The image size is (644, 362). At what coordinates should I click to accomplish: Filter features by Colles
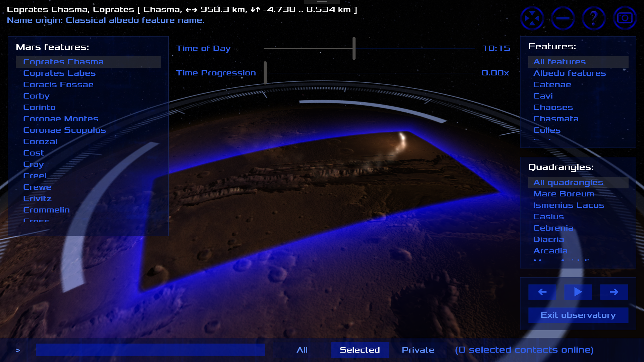pyautogui.click(x=578, y=130)
